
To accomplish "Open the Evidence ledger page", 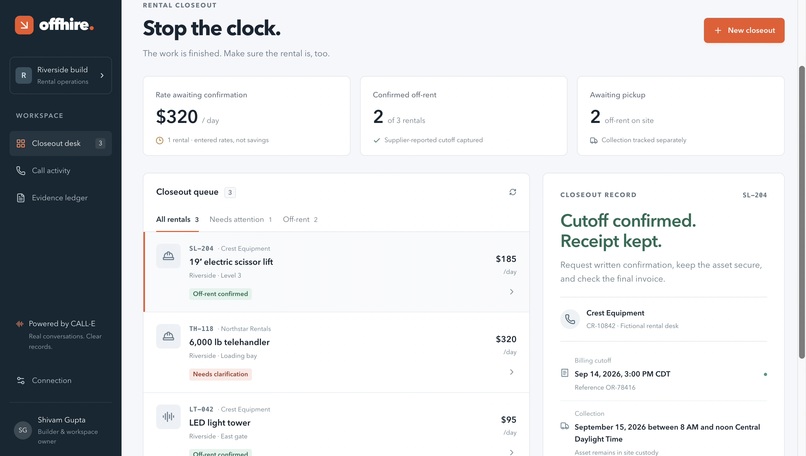I will [x=61, y=198].
